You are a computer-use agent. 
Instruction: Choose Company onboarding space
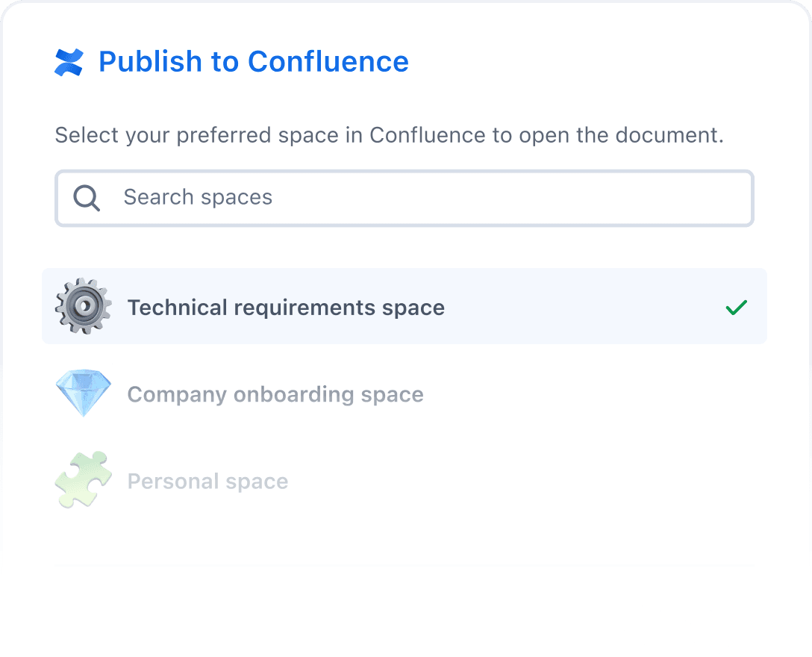(x=403, y=393)
